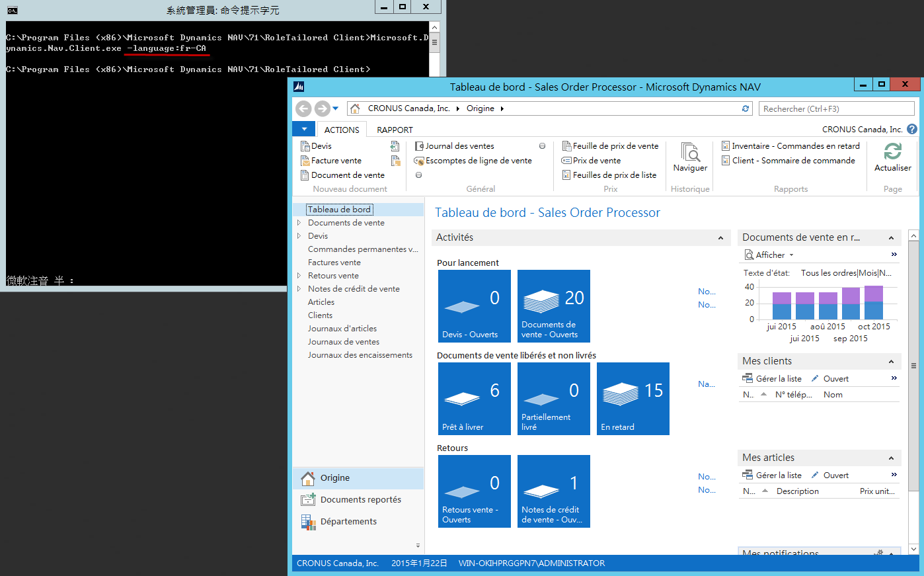The width and height of the screenshot is (924, 576).
Task: Collapse the Activités section
Action: tap(720, 238)
